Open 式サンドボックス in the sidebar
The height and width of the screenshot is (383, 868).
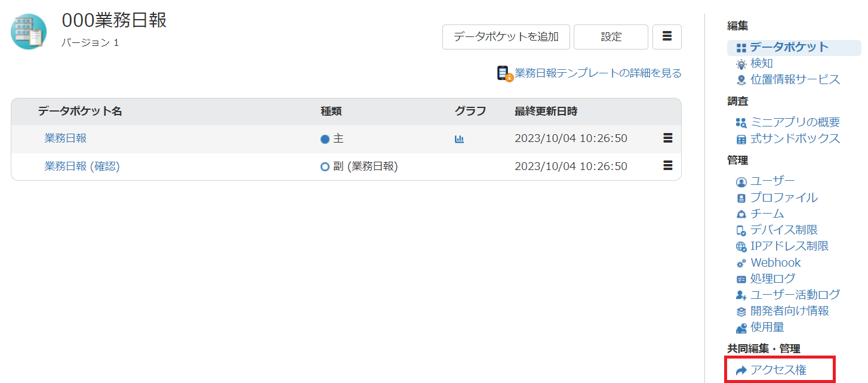click(795, 138)
